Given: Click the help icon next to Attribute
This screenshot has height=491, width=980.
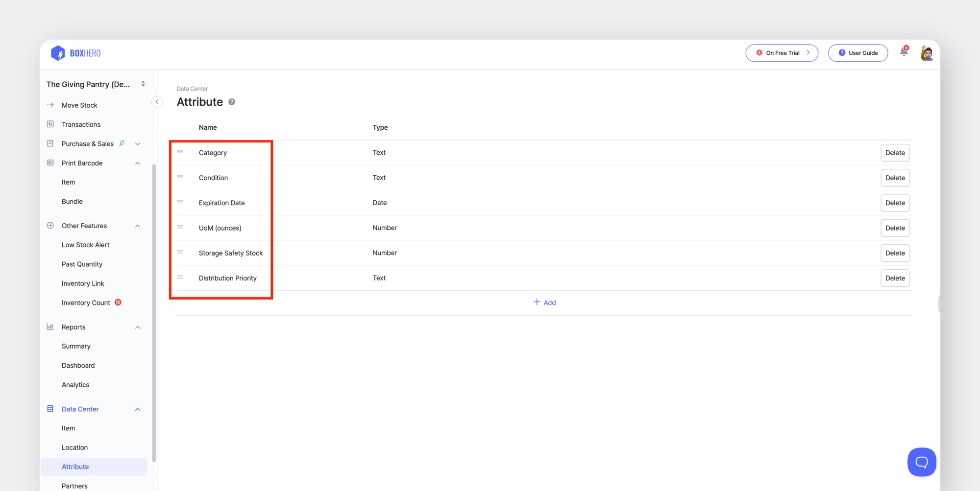Looking at the screenshot, I should [232, 102].
